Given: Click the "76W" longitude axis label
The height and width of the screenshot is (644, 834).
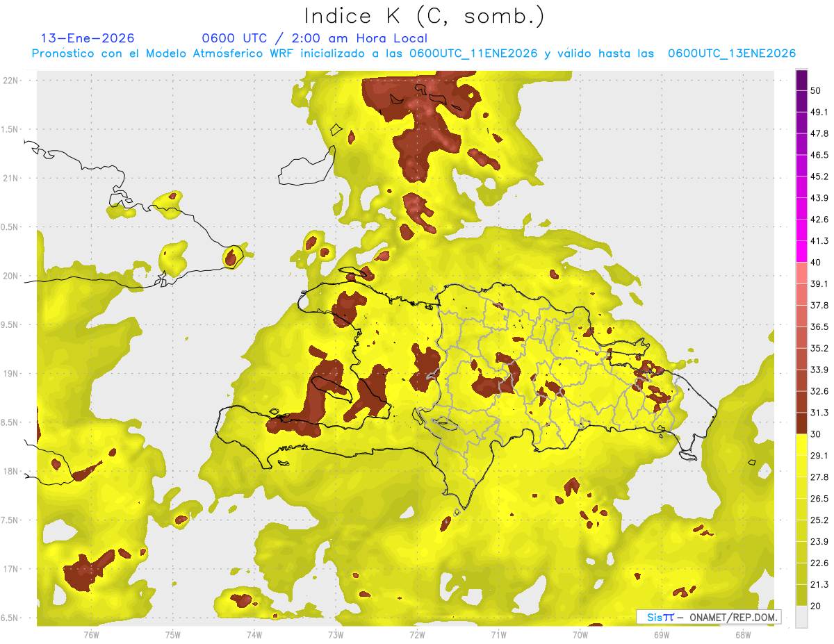Looking at the screenshot, I should pyautogui.click(x=91, y=634).
